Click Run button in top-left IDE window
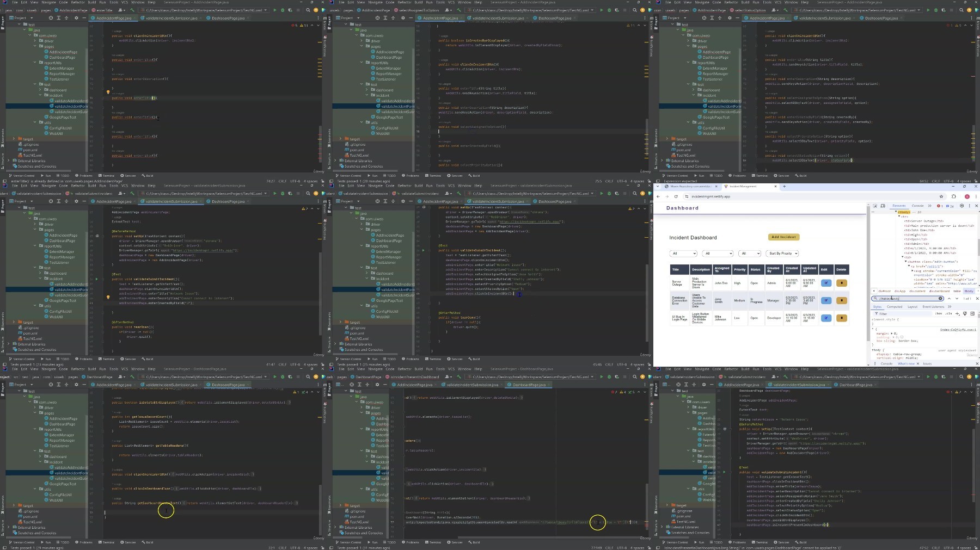The image size is (980, 550). coord(275,10)
